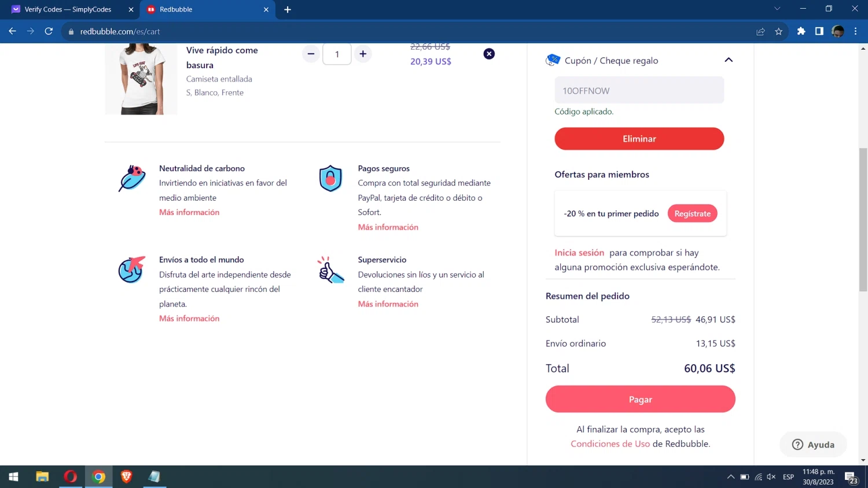868x488 pixels.
Task: Click the Chrome taskbar icon
Action: click(x=99, y=476)
